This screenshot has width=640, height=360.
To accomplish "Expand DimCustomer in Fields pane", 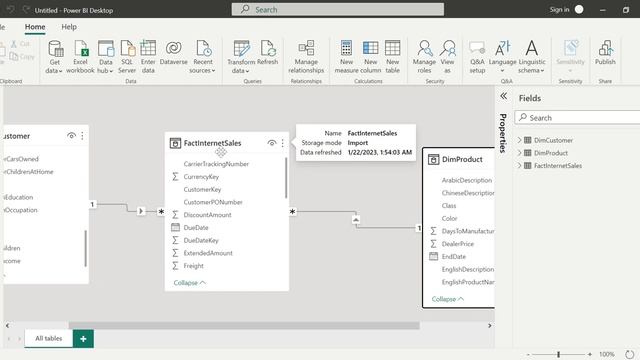I will pos(520,140).
